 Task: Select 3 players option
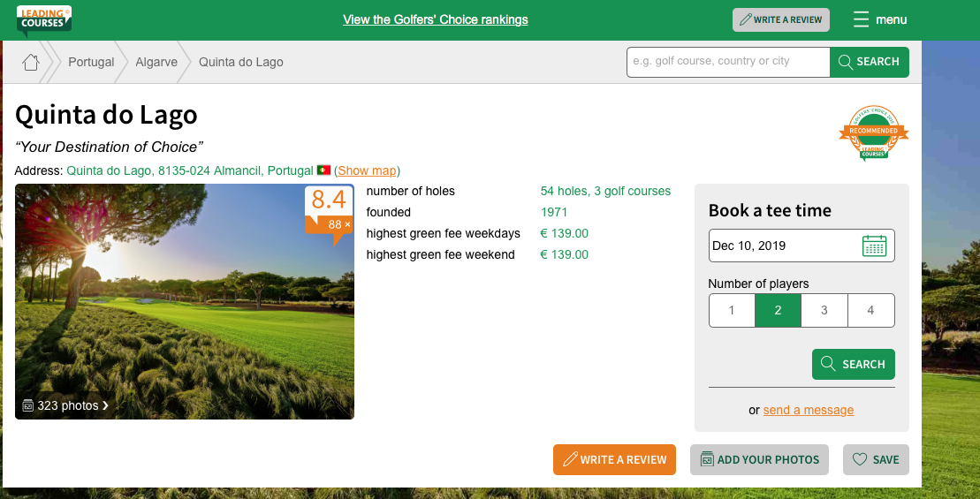824,311
